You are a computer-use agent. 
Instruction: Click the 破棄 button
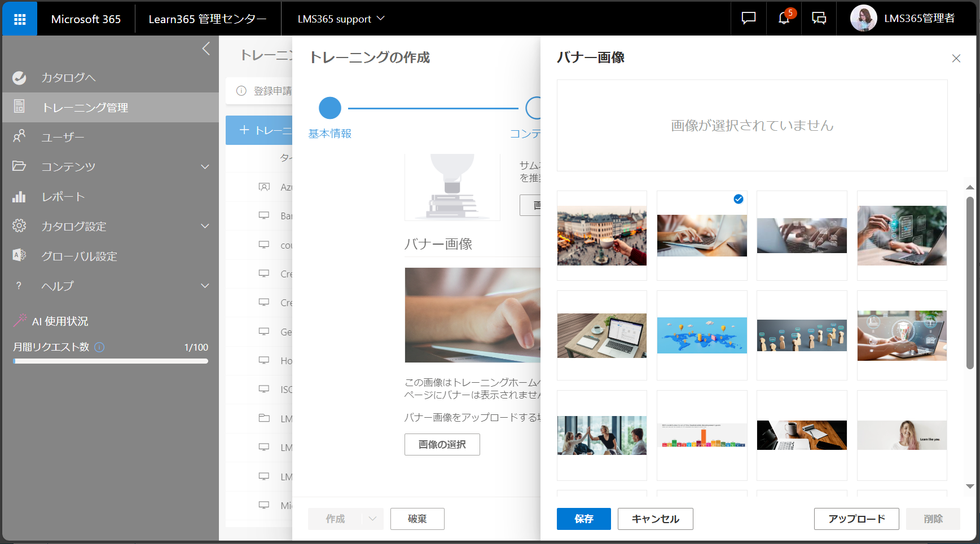[417, 519]
